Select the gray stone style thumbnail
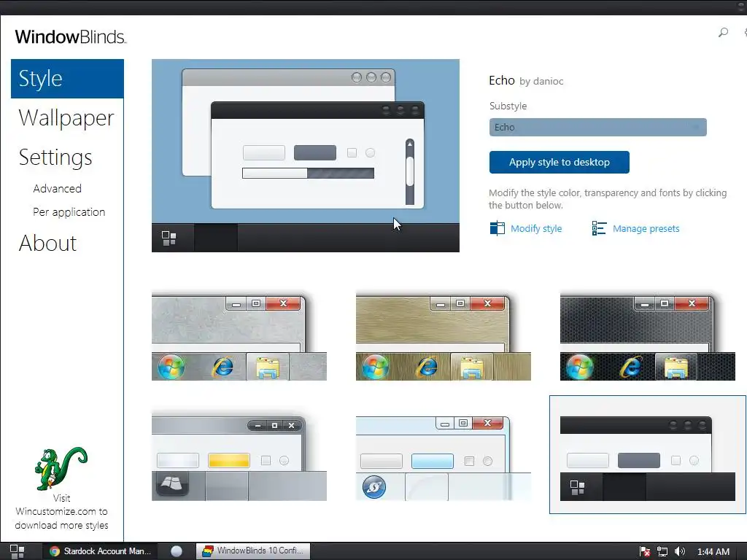 (239, 337)
